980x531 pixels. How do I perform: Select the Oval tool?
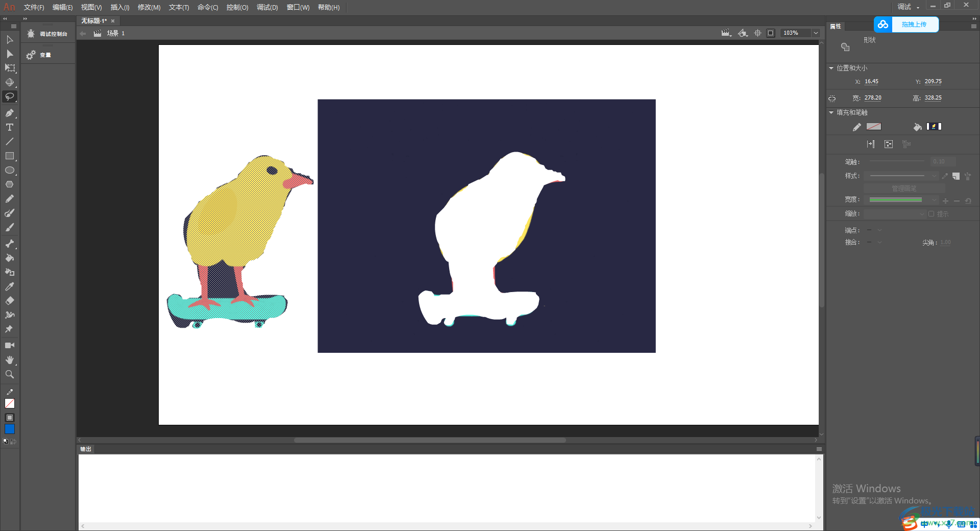pos(10,170)
